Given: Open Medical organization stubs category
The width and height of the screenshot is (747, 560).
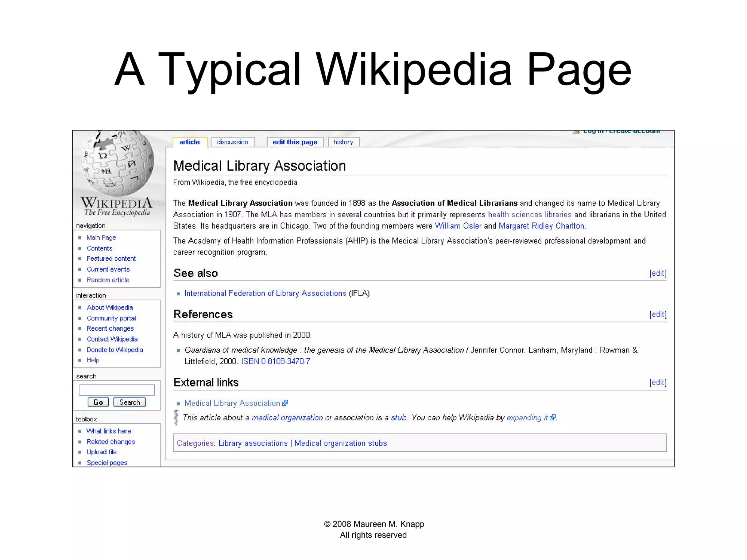Looking at the screenshot, I should pos(341,443).
